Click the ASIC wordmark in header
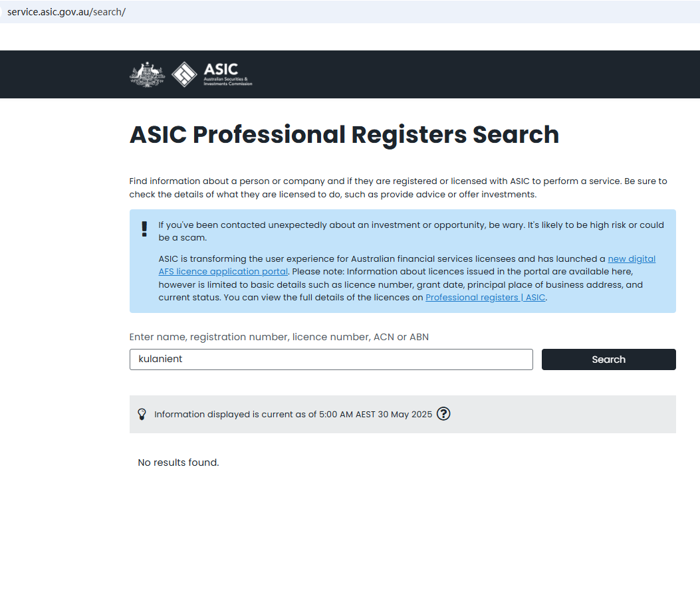The width and height of the screenshot is (700, 604). tap(221, 70)
